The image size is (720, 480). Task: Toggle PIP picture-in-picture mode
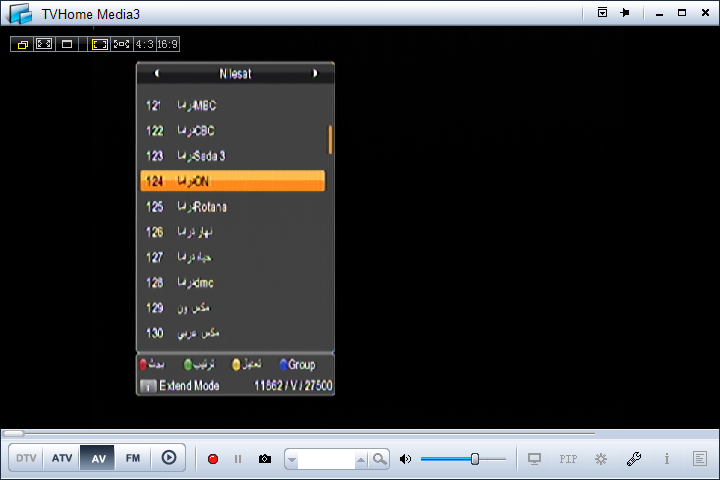pyautogui.click(x=568, y=459)
